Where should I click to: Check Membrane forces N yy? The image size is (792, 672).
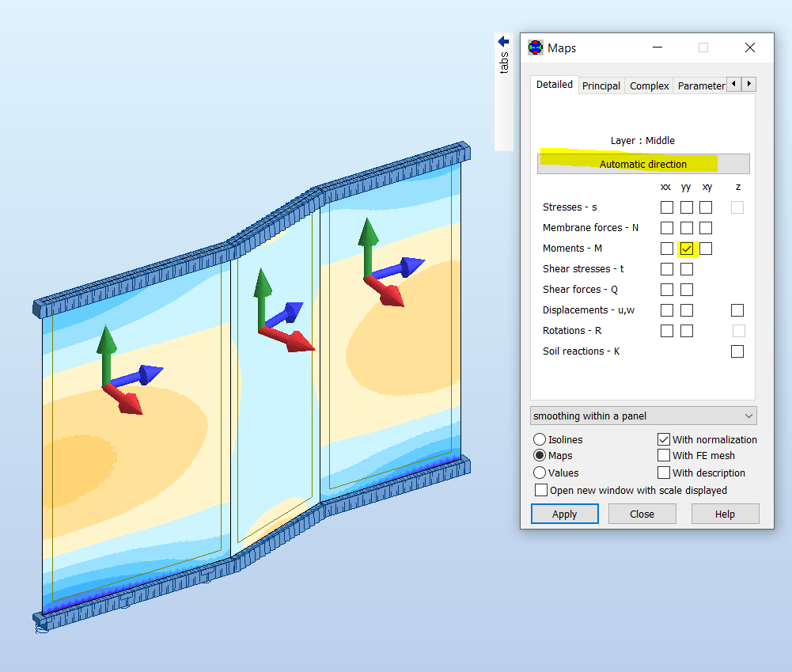tap(686, 227)
